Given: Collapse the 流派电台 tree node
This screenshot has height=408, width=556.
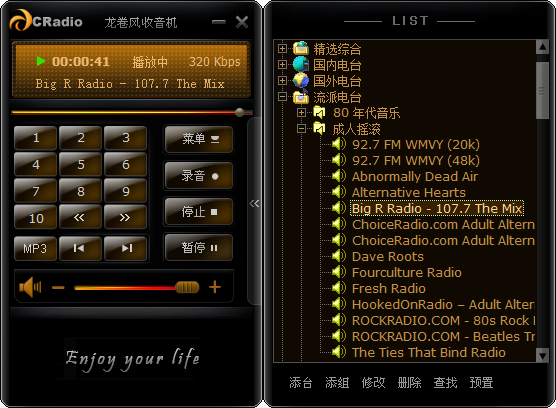Looking at the screenshot, I should tap(282, 96).
